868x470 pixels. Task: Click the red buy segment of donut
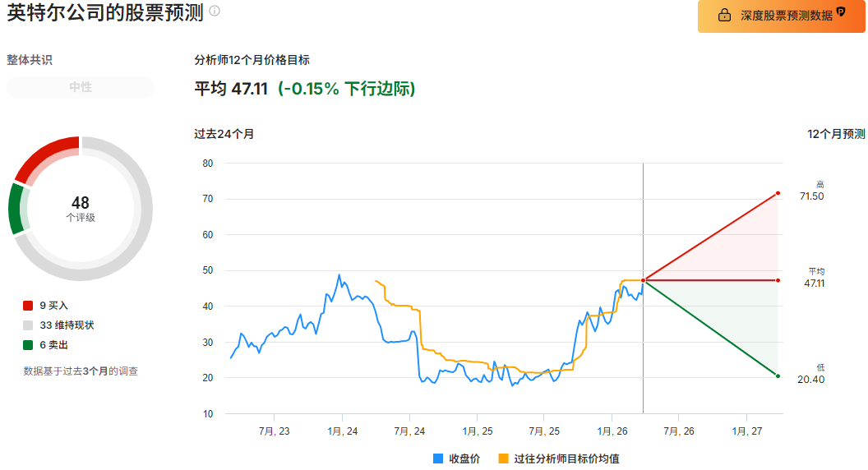pyautogui.click(x=44, y=155)
